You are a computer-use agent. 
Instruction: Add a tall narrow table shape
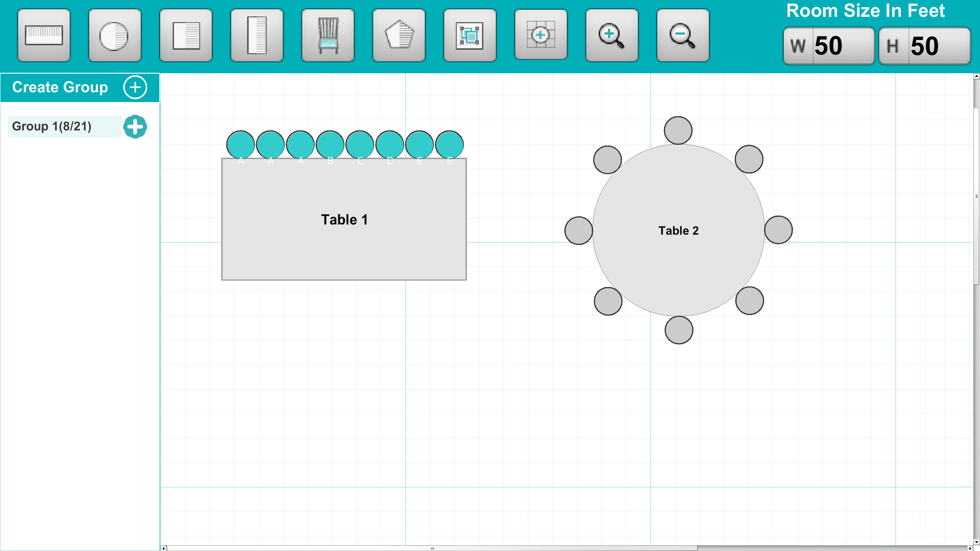(x=257, y=35)
